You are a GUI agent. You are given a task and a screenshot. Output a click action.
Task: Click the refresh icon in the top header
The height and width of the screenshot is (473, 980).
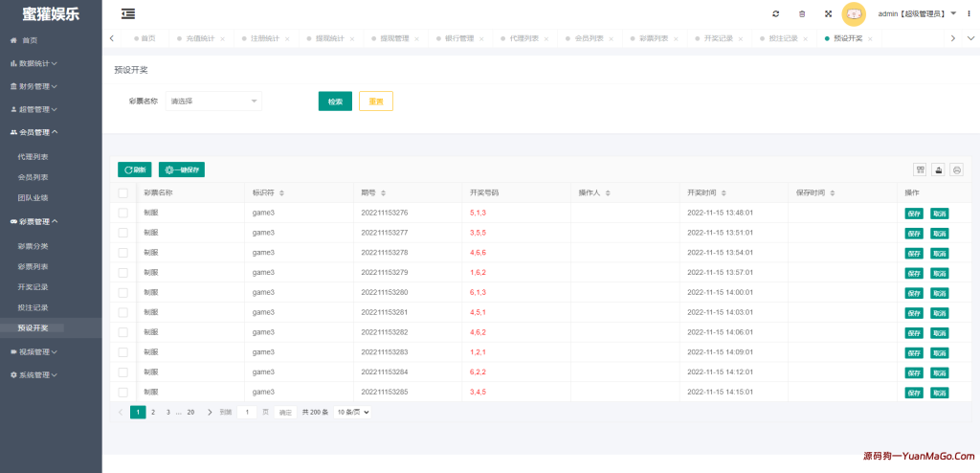pyautogui.click(x=775, y=14)
